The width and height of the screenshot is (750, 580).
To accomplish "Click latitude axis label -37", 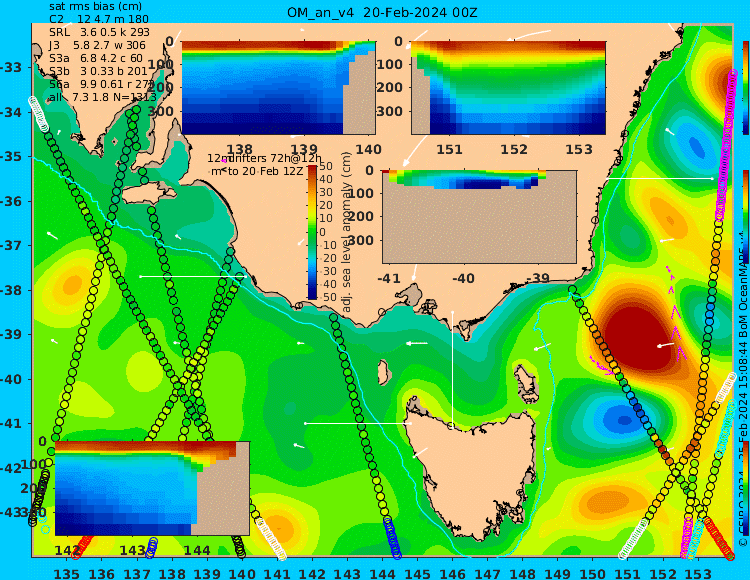I will (x=10, y=245).
